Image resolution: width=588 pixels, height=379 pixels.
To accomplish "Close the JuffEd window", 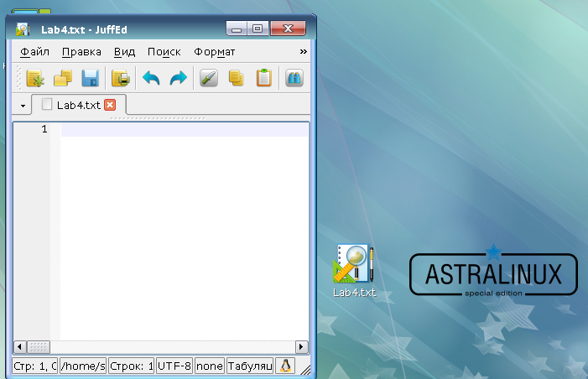I will click(288, 29).
